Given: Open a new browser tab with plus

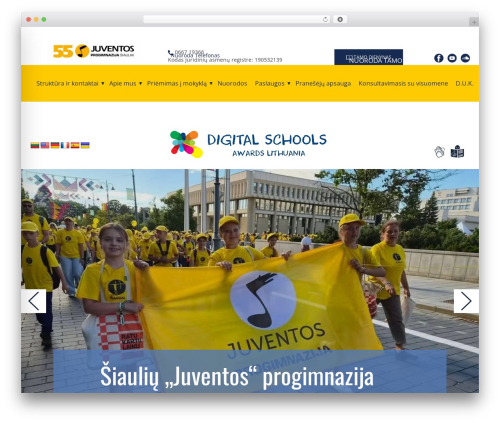Looking at the screenshot, I should tap(474, 22).
